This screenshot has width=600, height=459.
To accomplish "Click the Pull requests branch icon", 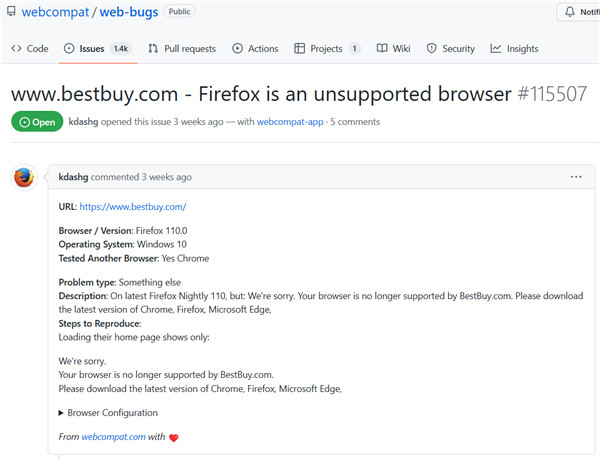I will pyautogui.click(x=153, y=48).
